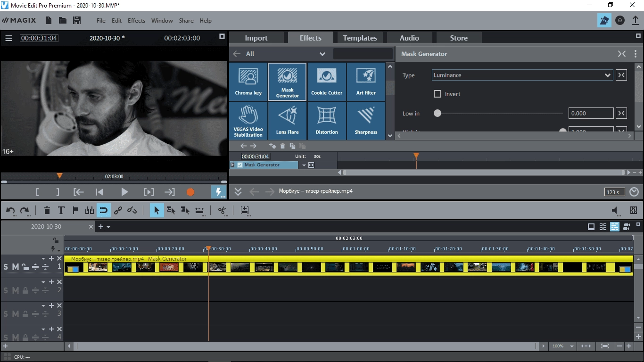Select the mouse pointer single-object mode
The height and width of the screenshot is (362, 644).
(157, 210)
